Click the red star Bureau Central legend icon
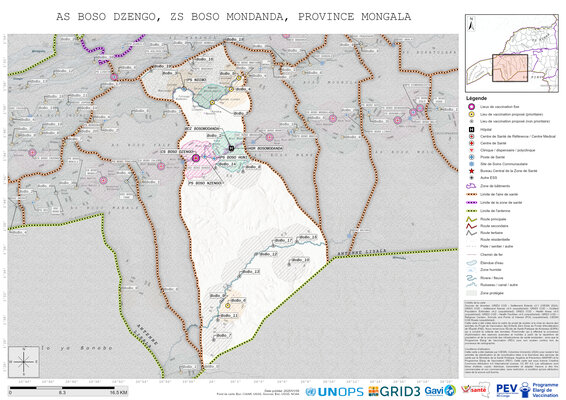 click(x=471, y=171)
